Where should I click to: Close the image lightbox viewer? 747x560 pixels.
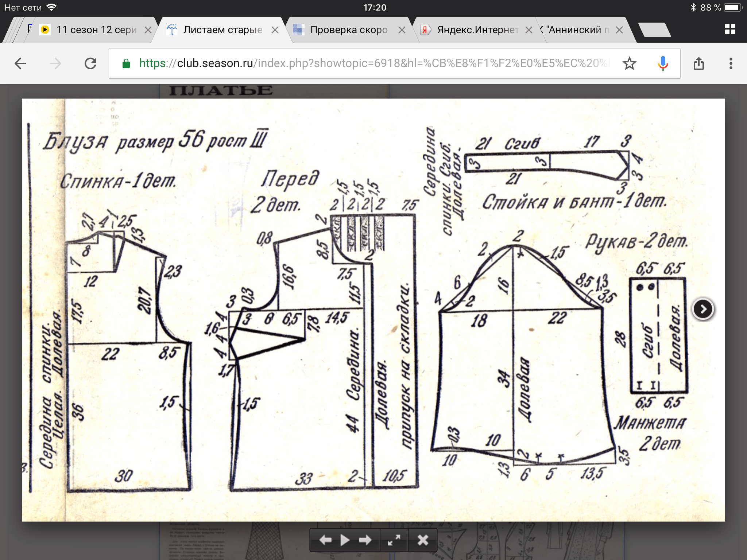(x=423, y=540)
